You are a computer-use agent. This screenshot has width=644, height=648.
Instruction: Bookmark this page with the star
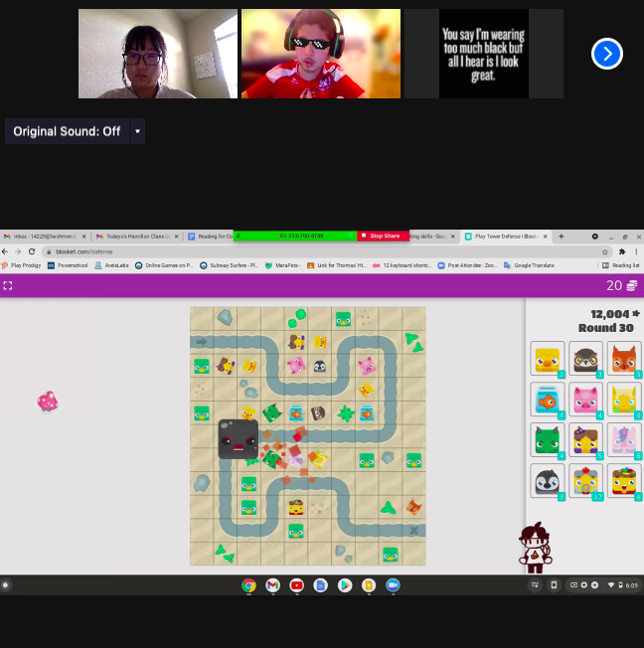[x=604, y=251]
